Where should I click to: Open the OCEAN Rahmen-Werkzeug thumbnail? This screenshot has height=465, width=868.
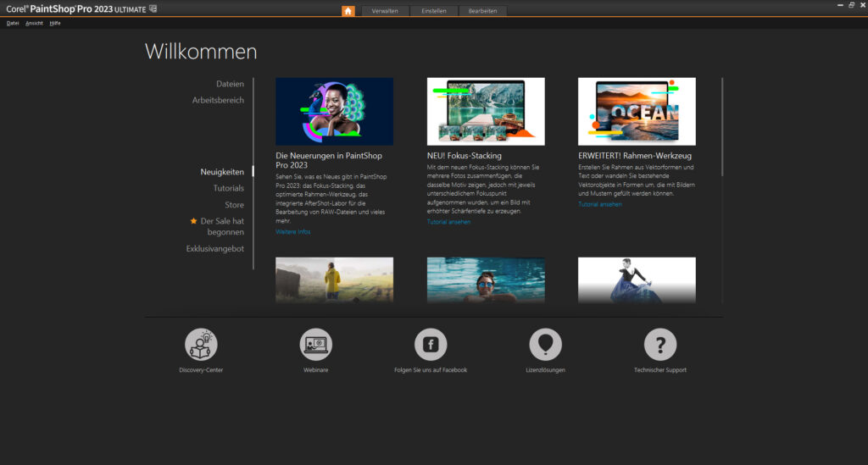(637, 111)
